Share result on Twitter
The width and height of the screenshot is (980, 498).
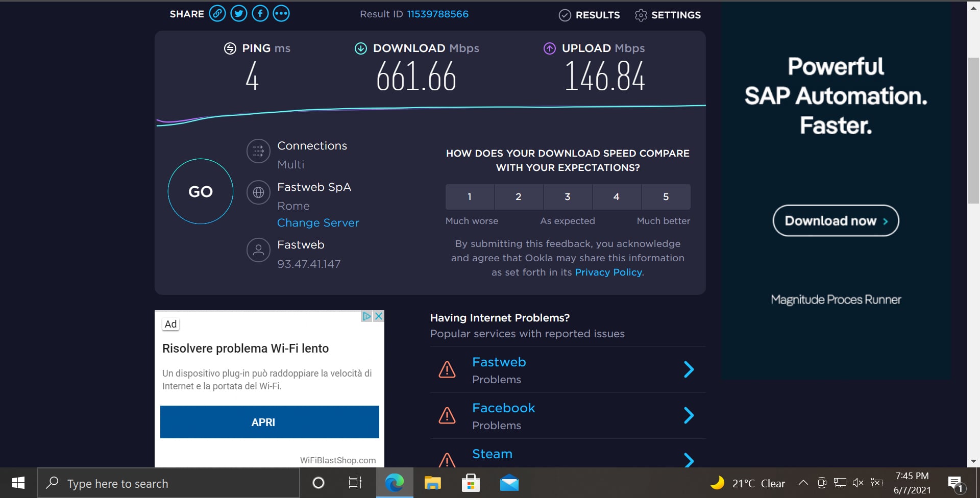coord(239,14)
